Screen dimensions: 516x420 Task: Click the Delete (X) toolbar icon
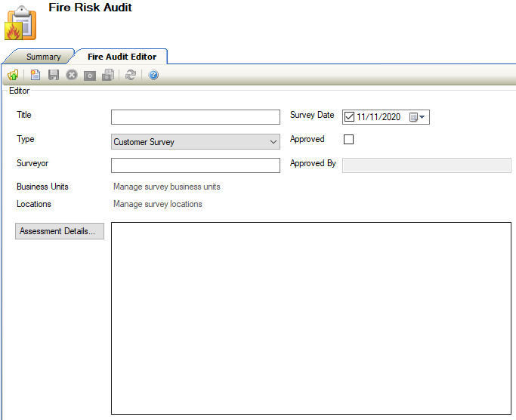72,76
